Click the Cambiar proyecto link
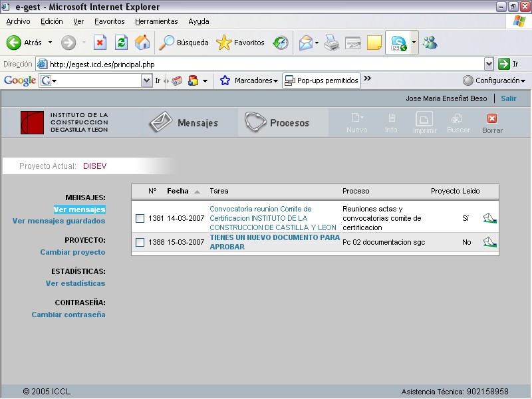The height and width of the screenshot is (399, 532). click(x=72, y=252)
